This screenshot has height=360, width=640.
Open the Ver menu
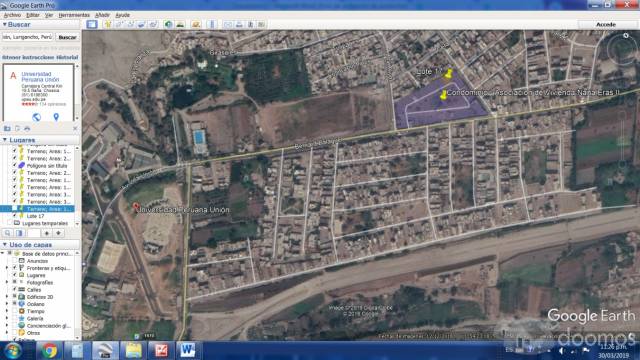click(x=49, y=15)
